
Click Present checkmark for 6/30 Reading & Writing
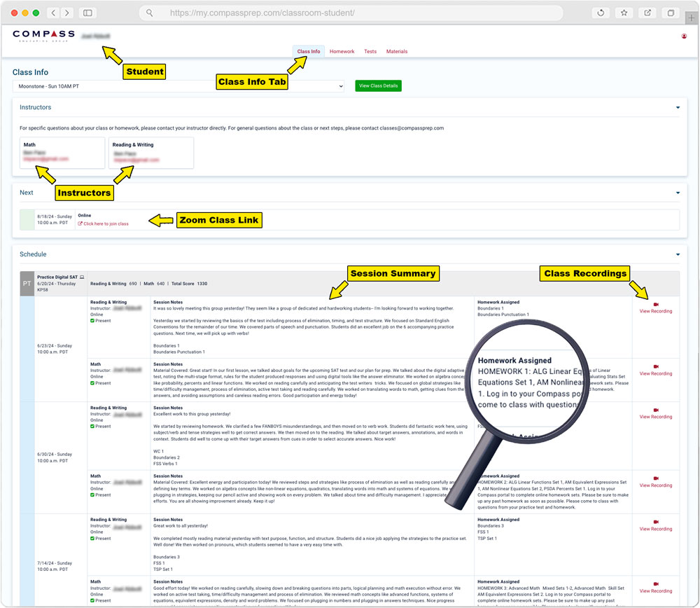click(x=92, y=427)
